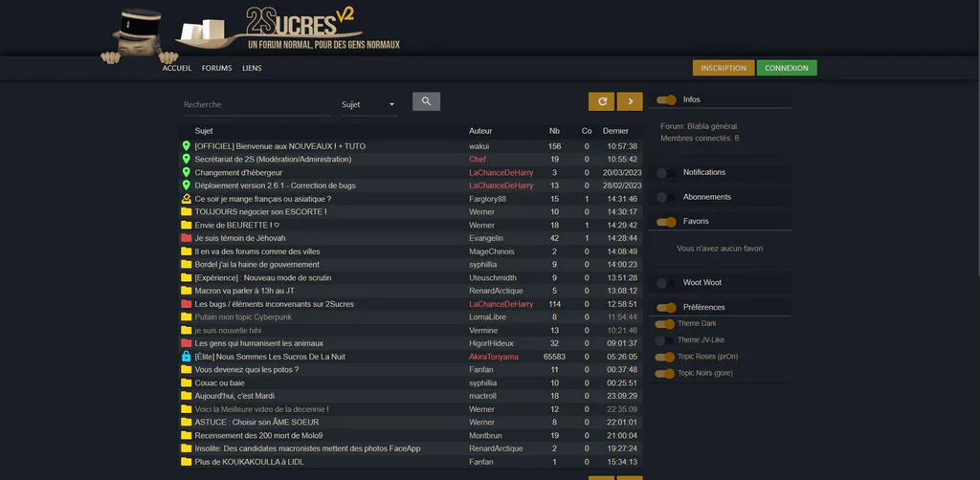Go to next page arrow button
The image size is (980, 480).
click(630, 101)
